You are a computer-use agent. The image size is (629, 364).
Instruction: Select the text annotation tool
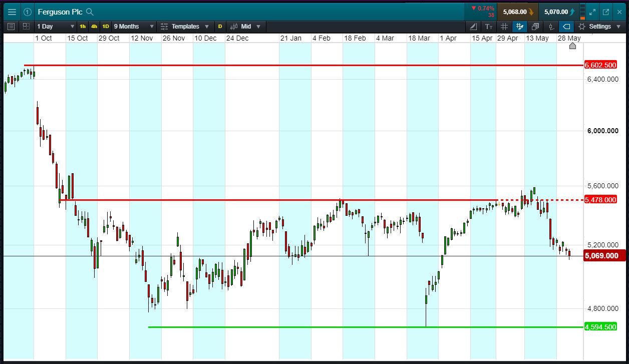point(489,27)
